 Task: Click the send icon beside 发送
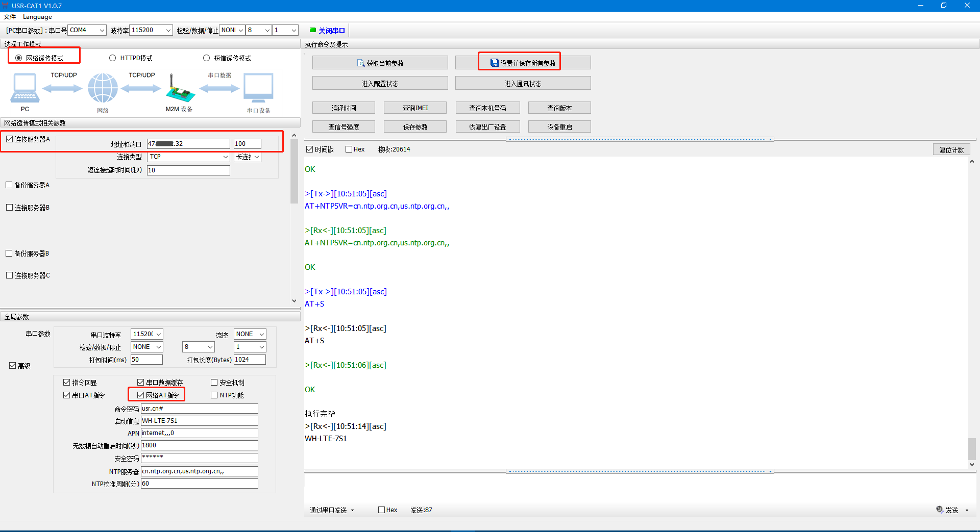(x=940, y=510)
